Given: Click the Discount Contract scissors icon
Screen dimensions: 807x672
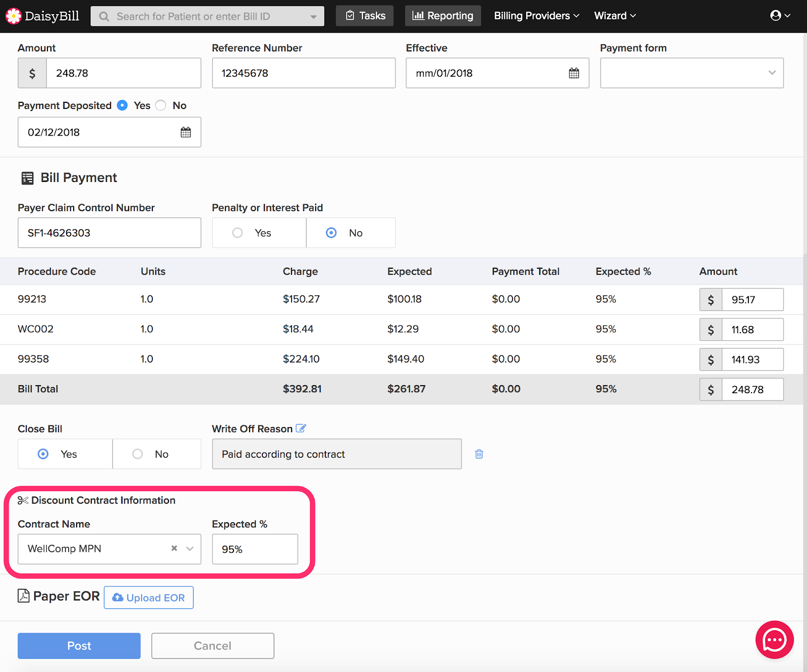Looking at the screenshot, I should (23, 500).
